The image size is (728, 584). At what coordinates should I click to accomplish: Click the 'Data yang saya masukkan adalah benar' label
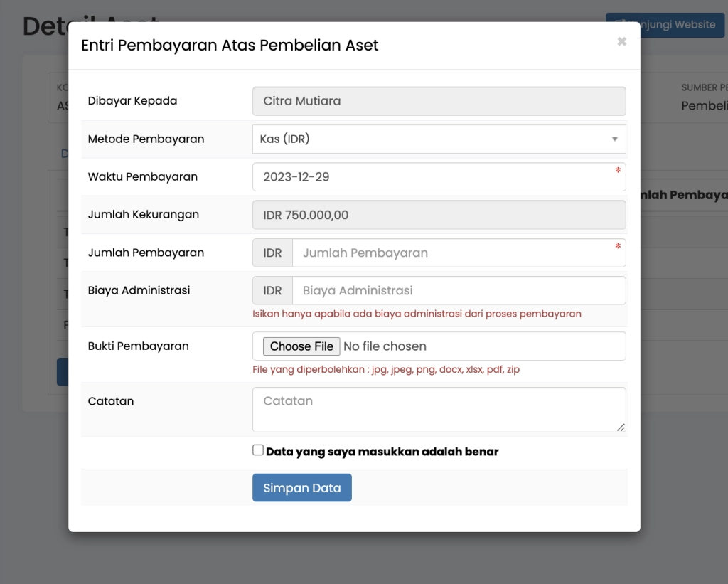click(382, 452)
